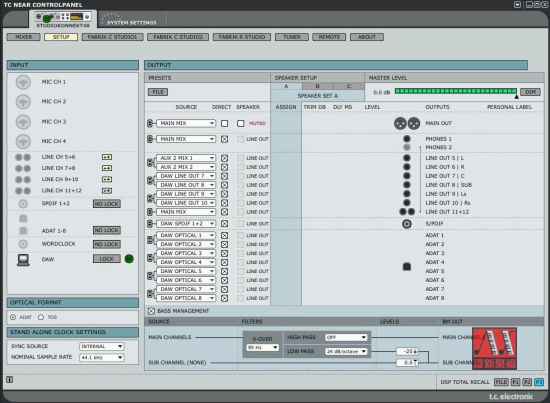The height and width of the screenshot is (403, 550).
Task: Open the NOMINAL SAMPLE RATE 44.1 kHz dropdown
Action: 102,358
